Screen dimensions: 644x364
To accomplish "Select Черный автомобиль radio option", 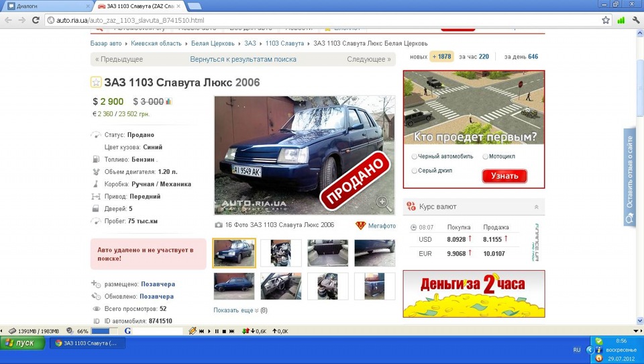I will 415,156.
